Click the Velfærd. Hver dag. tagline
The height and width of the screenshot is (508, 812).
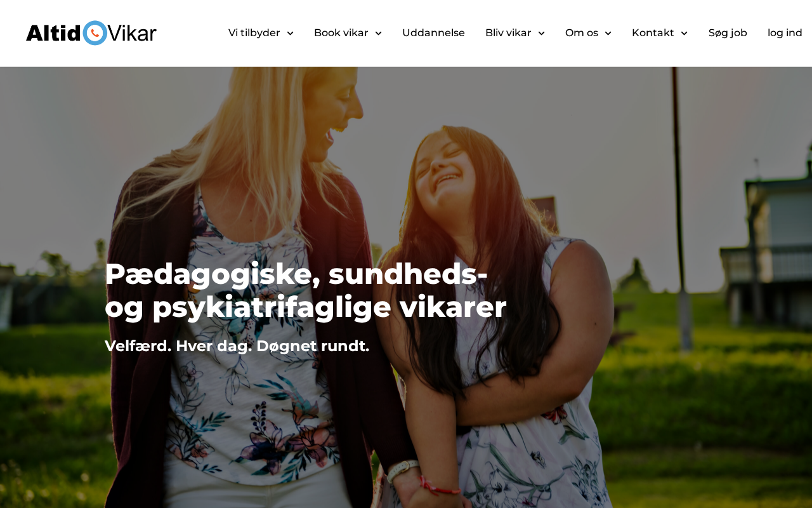(237, 346)
